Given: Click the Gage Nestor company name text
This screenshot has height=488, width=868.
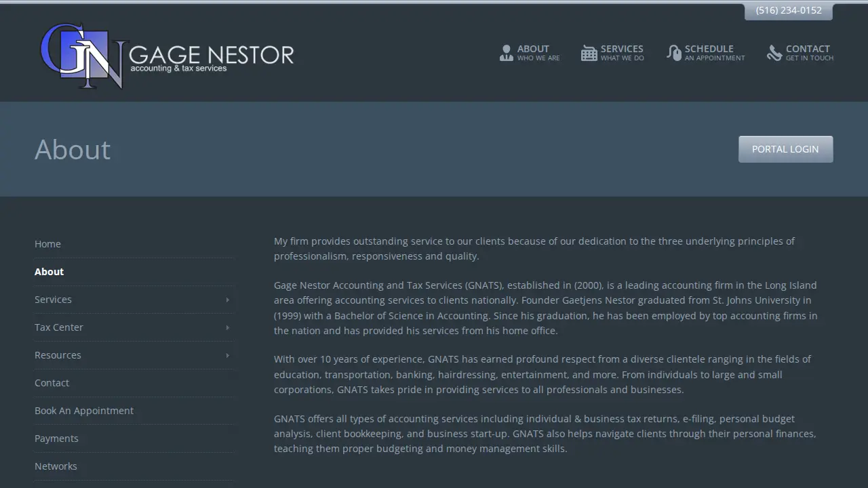Looking at the screenshot, I should 211,54.
